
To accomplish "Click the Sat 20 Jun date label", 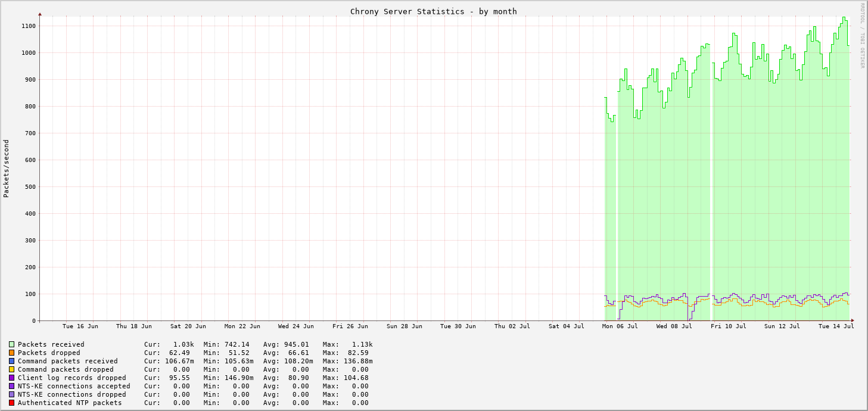I will 188,326.
